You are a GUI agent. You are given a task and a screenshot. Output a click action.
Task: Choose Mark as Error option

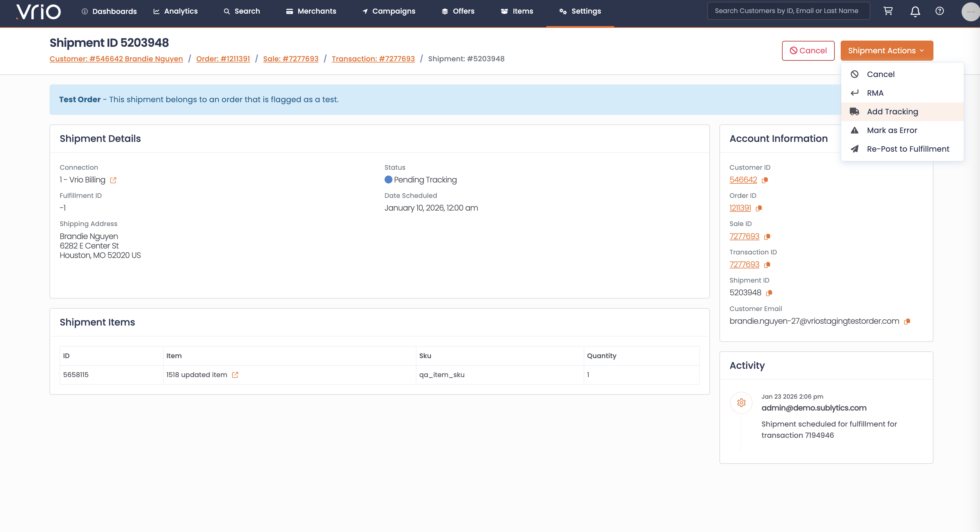891,130
